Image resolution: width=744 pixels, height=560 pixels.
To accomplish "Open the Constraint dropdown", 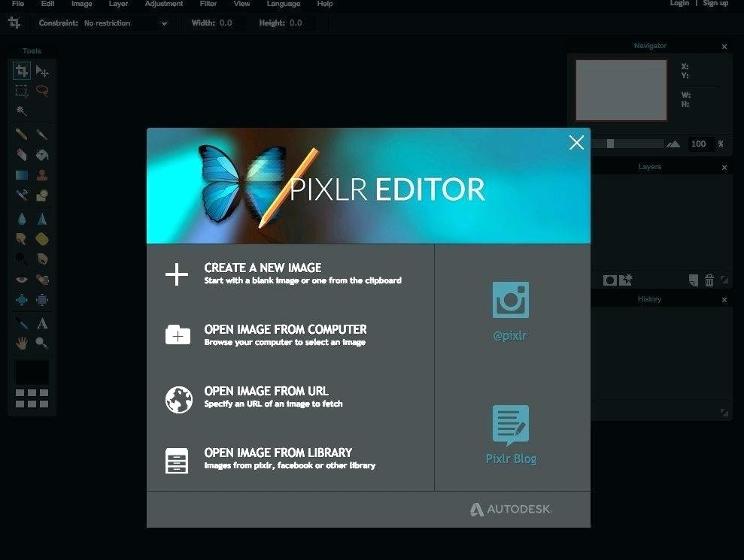I will click(126, 23).
